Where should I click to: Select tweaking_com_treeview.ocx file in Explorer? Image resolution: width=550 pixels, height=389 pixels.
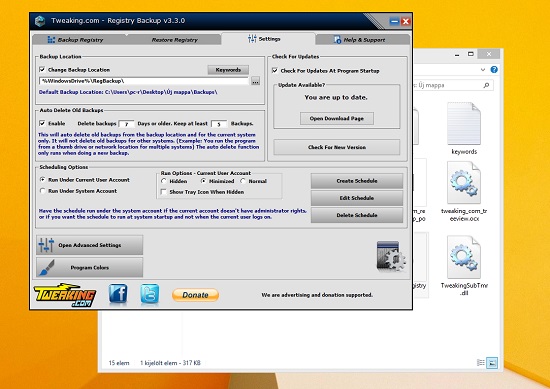pos(464,192)
